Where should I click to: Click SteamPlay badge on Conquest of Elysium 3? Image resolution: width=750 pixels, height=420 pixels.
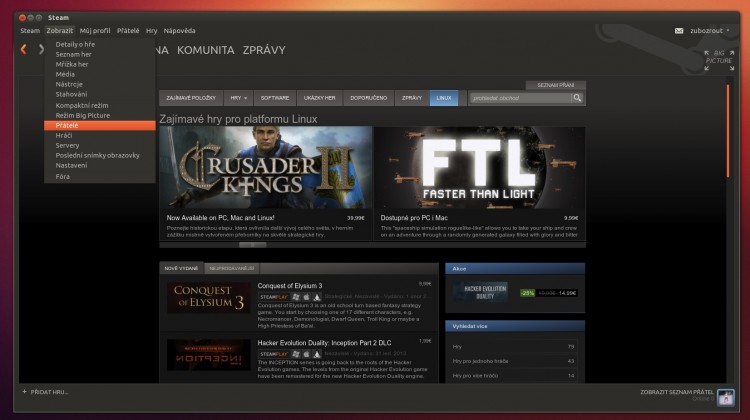[274, 297]
